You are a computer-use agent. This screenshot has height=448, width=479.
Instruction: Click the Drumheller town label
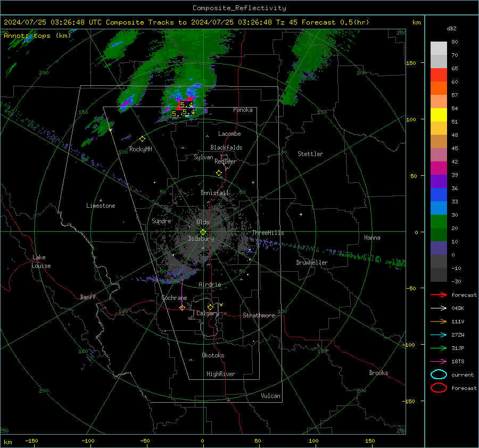point(312,263)
